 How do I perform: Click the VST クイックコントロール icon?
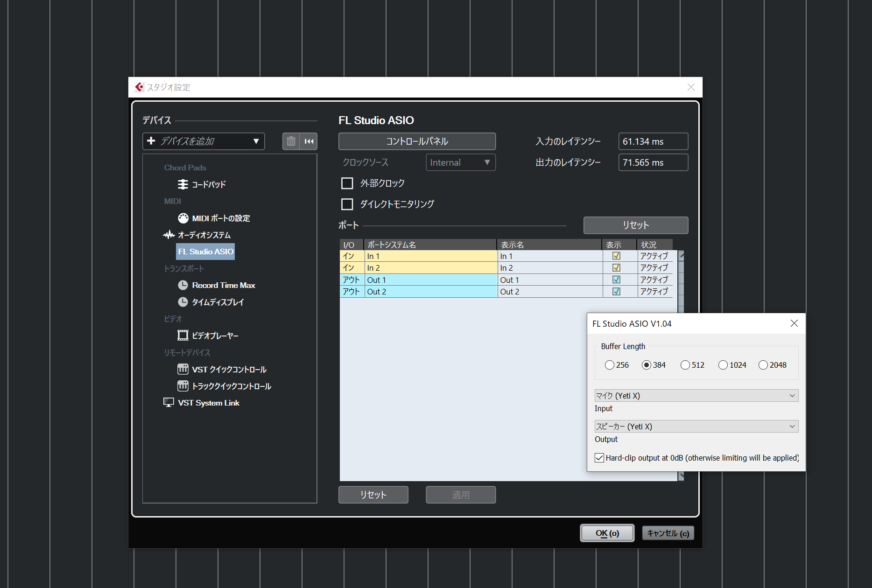(x=183, y=369)
